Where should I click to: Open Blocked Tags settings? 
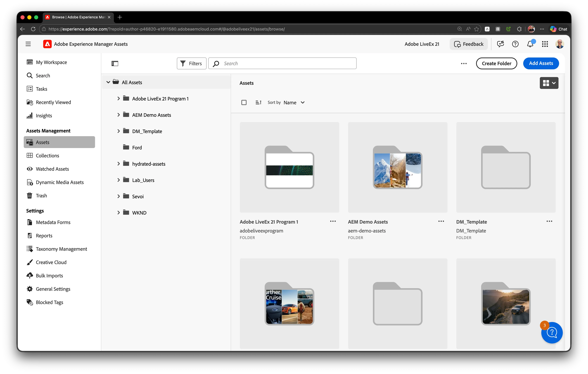[59, 302]
